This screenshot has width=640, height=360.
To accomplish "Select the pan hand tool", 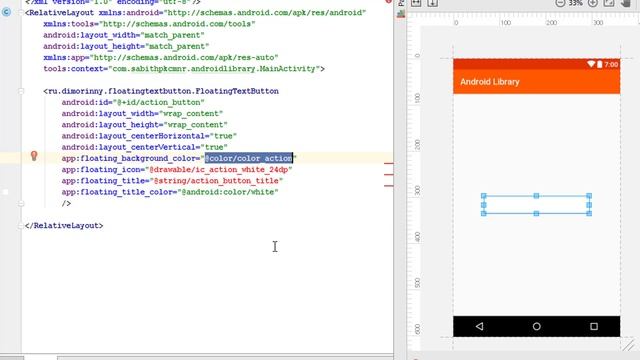I will (626, 3).
